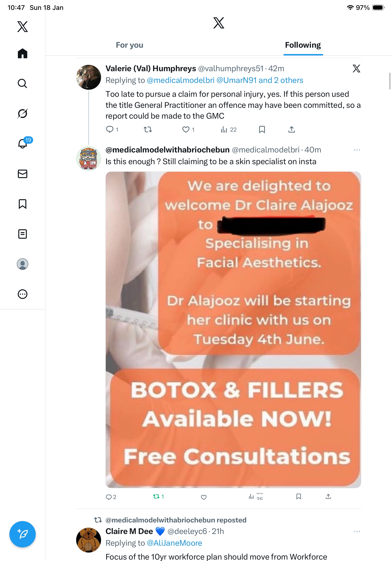This screenshot has height=561, width=392.
Task: Open the @medicalmodelbri reply mention link
Action: [180, 80]
